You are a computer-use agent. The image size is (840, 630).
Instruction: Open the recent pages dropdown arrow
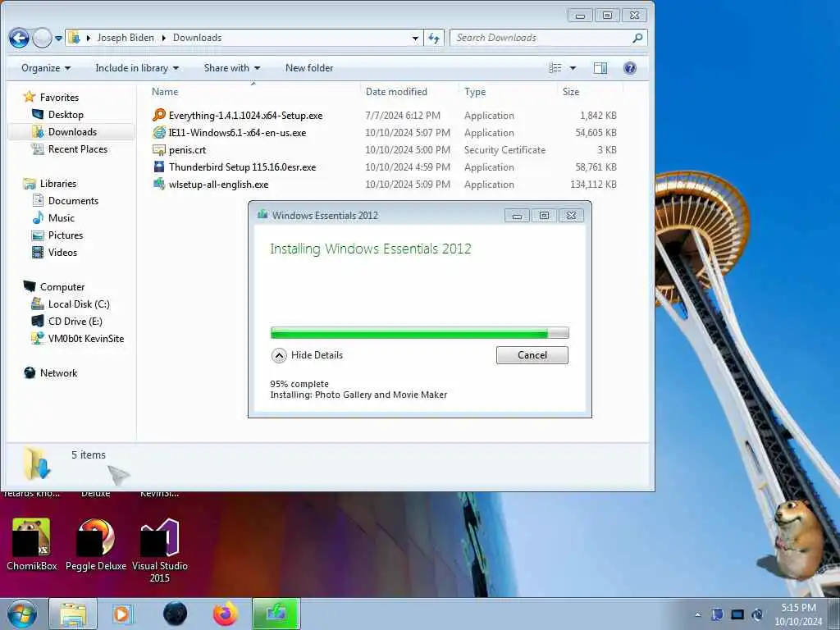(58, 38)
